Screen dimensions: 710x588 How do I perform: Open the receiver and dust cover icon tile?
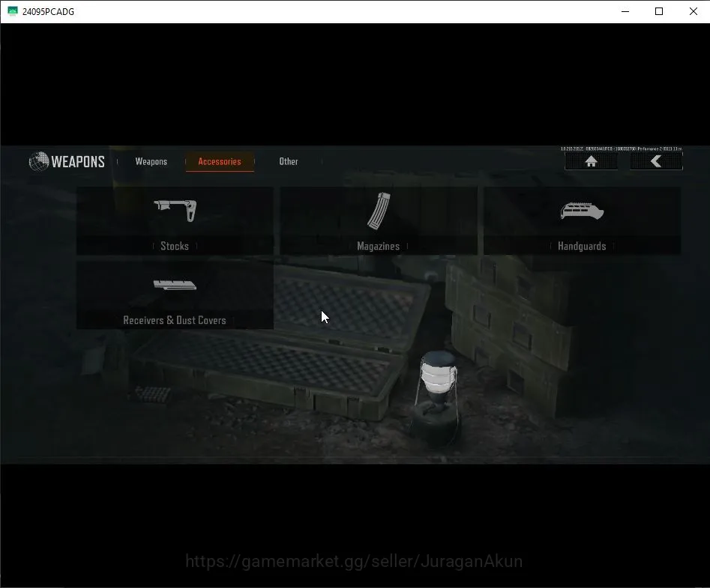[x=175, y=285]
